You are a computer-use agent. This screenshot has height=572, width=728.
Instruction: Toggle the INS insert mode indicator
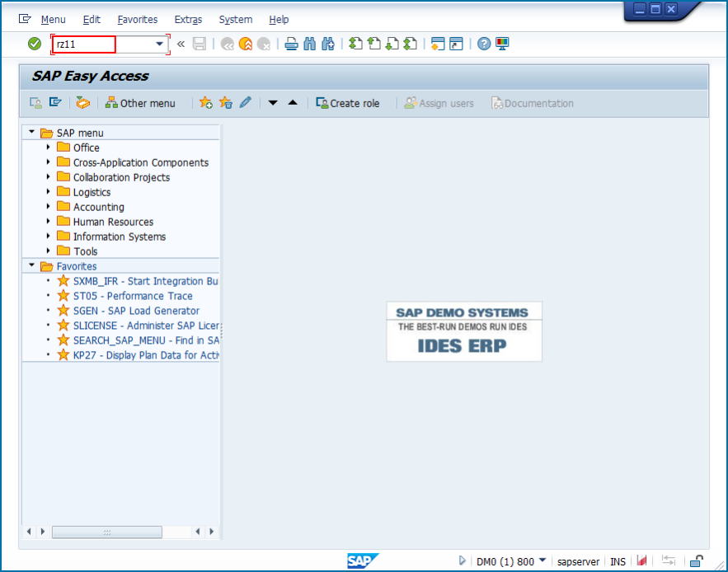point(618,561)
